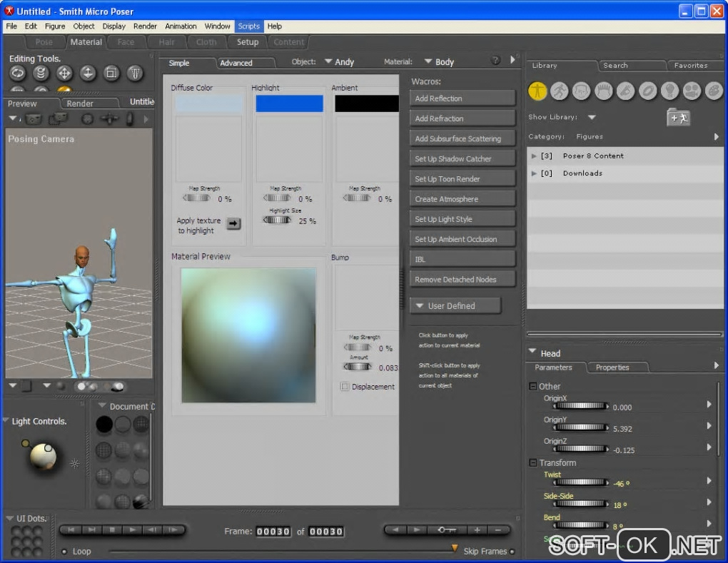Open the Cameras library category
Viewport: 728px width, 563px height.
point(692,91)
